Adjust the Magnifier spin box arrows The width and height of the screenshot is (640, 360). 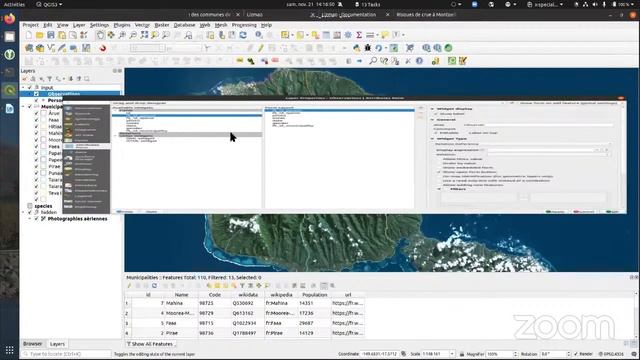tap(515, 354)
